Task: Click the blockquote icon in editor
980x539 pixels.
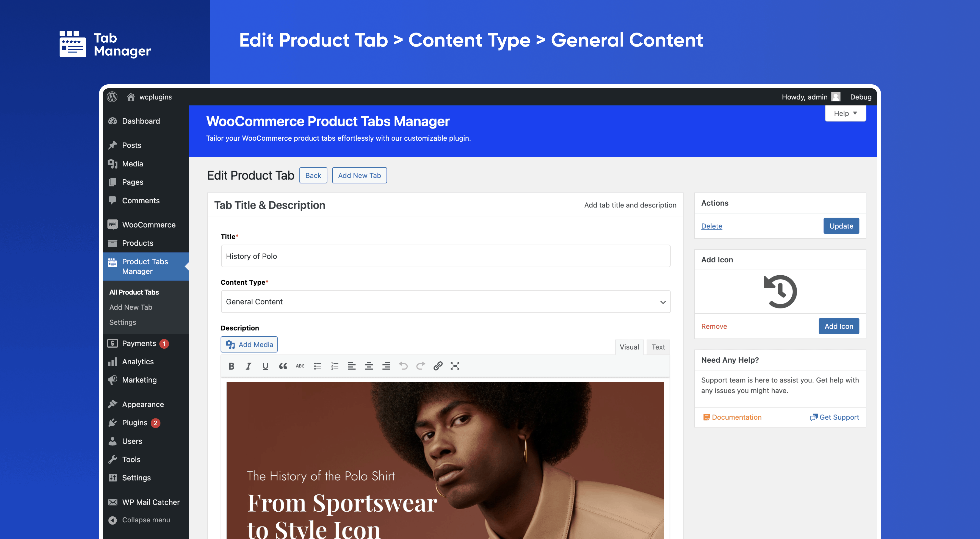Action: coord(283,366)
